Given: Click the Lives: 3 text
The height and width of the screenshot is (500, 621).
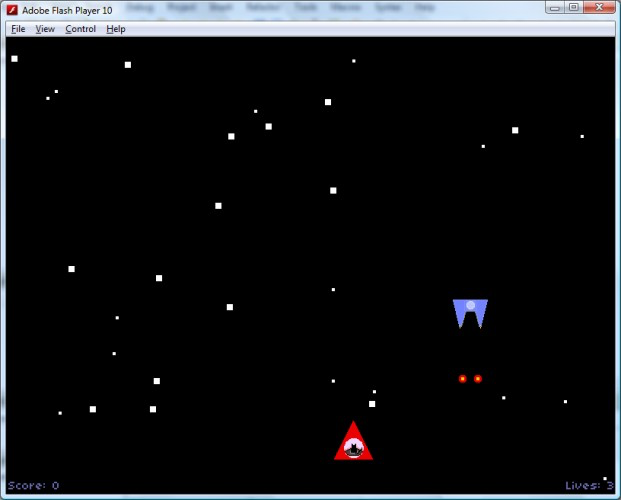Looking at the screenshot, I should click(x=589, y=485).
